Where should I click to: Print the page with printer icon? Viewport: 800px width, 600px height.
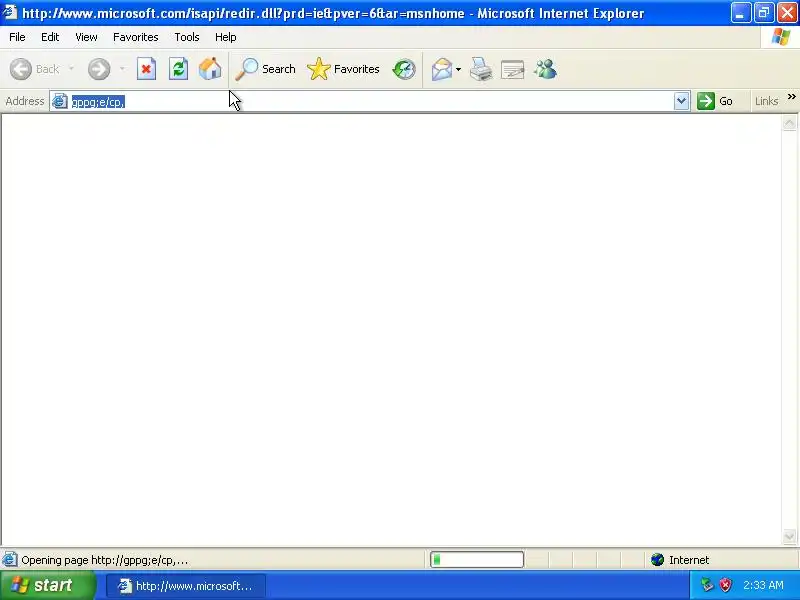481,69
